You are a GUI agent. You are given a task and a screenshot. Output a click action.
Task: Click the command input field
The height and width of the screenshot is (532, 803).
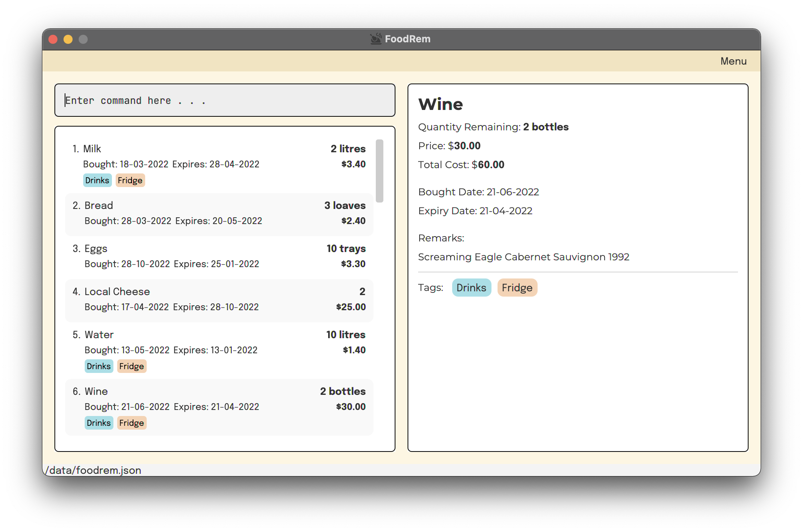225,101
